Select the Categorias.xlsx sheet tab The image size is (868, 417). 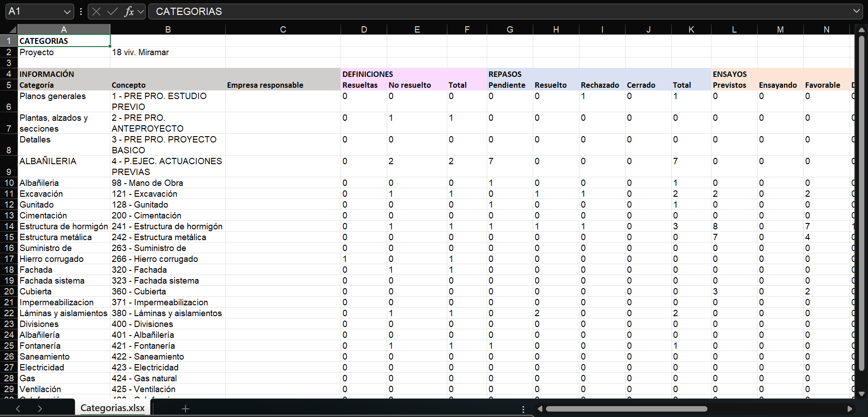[x=113, y=408]
